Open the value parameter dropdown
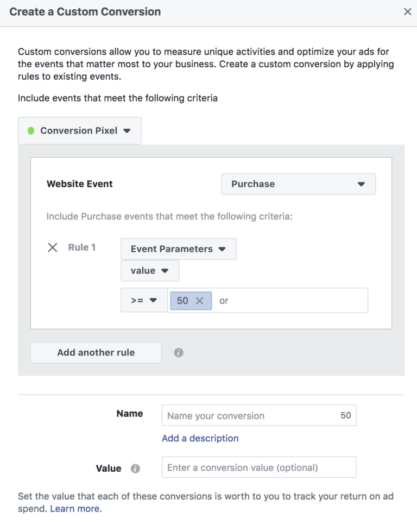 point(150,271)
